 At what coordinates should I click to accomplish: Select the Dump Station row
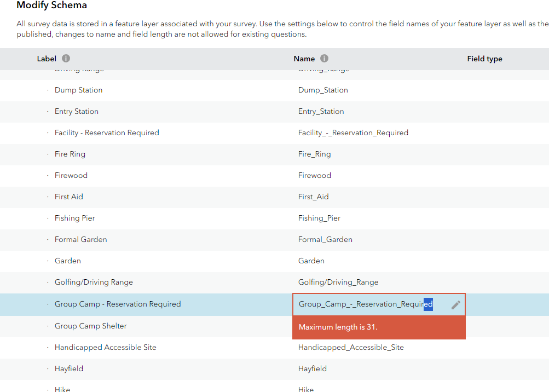point(78,90)
